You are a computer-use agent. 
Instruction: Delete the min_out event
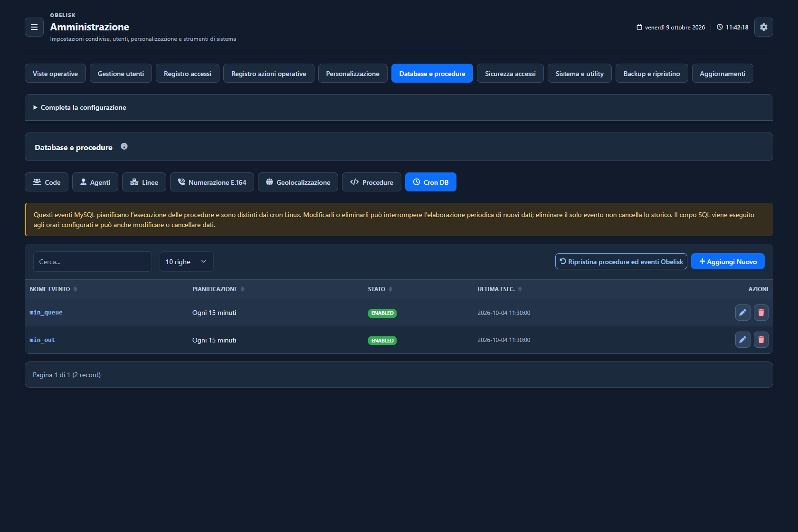[761, 340]
